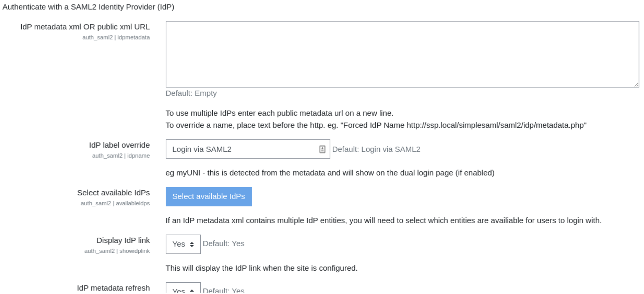Click the 'auth_saml2 | idpmetadata' text
Image resolution: width=644 pixels, height=294 pixels.
[116, 37]
